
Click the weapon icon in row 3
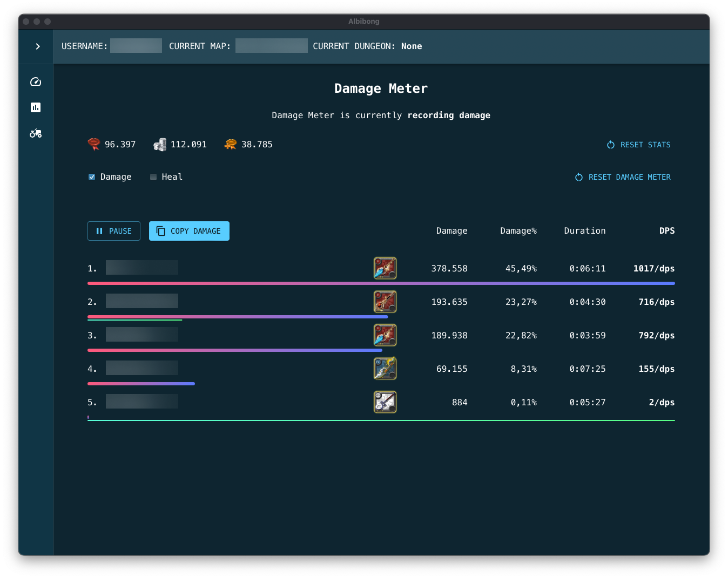pyautogui.click(x=385, y=335)
